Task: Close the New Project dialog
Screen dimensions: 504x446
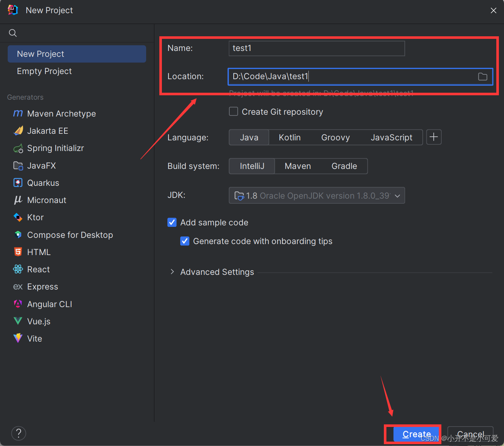Action: (493, 10)
